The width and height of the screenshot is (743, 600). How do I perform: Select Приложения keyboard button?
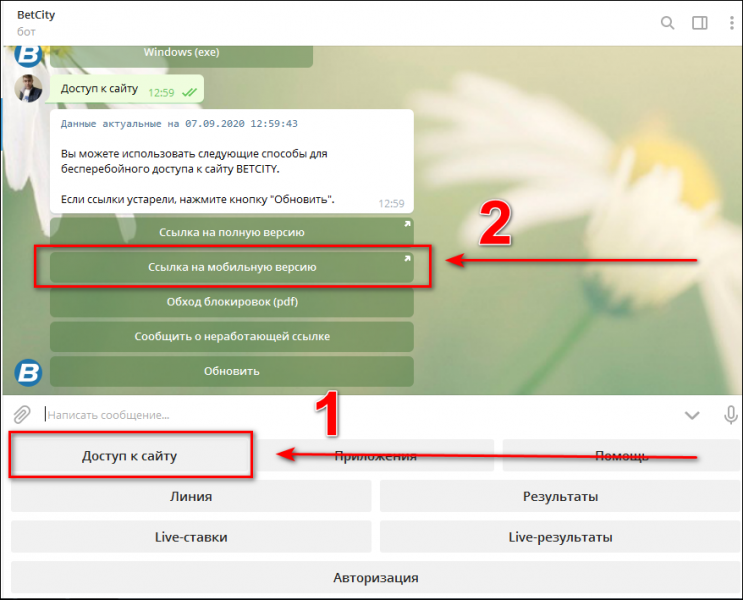click(375, 455)
